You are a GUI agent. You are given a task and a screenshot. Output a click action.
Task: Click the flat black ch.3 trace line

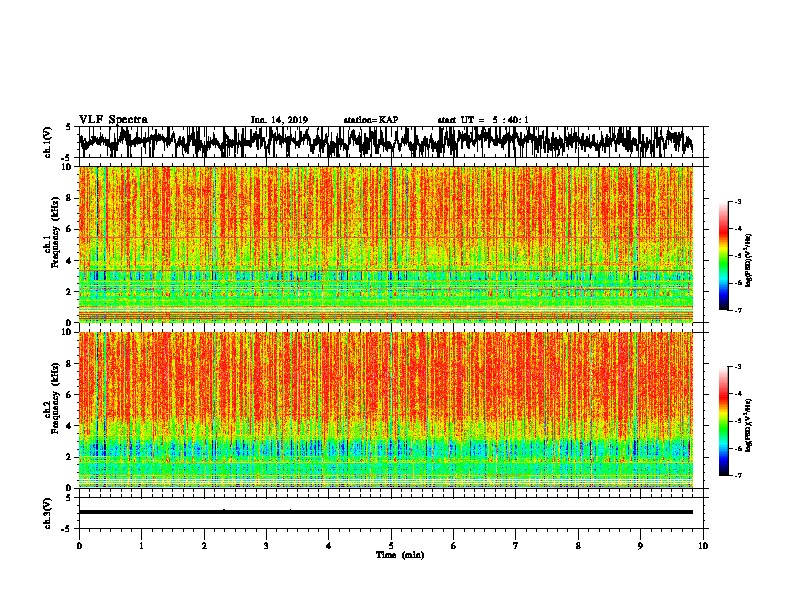click(x=386, y=512)
